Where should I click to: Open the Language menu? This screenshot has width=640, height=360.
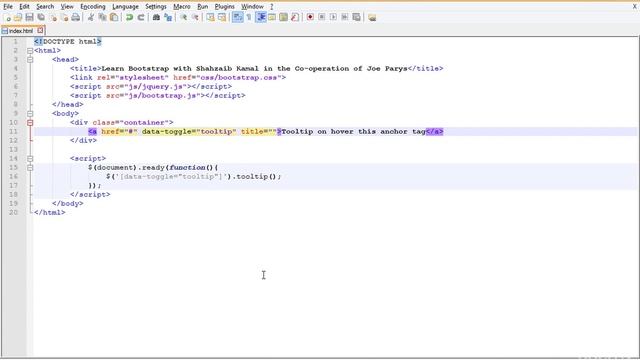tap(125, 7)
